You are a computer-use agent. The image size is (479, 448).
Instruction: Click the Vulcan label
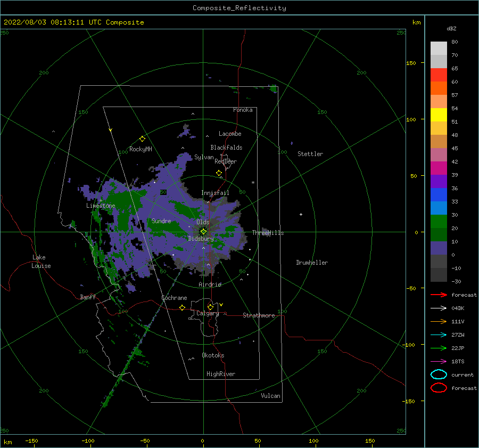coord(271,396)
